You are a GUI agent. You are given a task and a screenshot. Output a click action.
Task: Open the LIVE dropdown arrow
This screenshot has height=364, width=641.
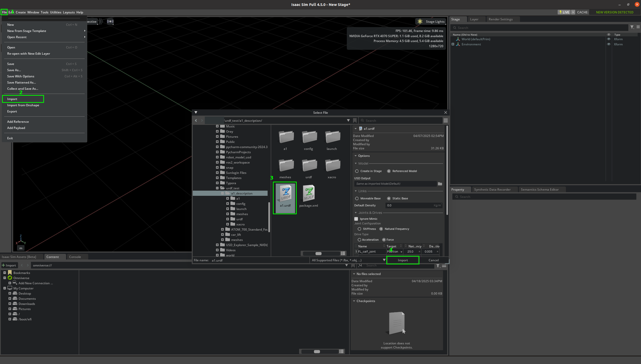(573, 12)
